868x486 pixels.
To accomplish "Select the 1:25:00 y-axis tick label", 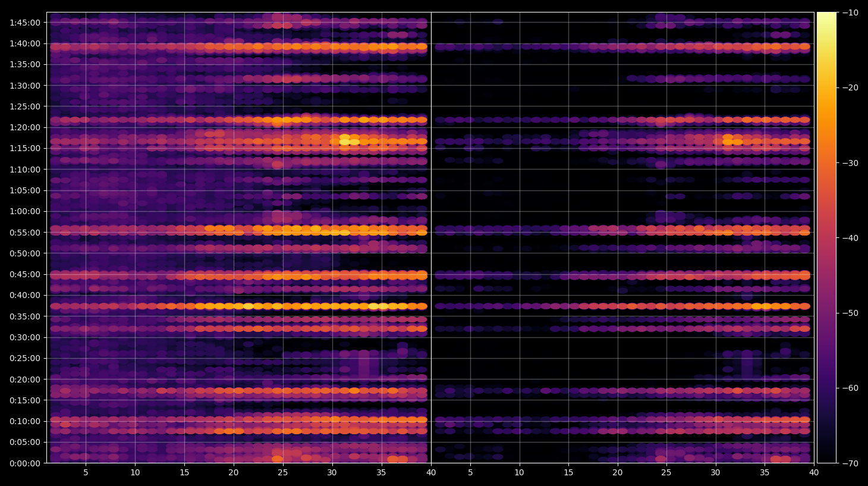I will (x=25, y=106).
